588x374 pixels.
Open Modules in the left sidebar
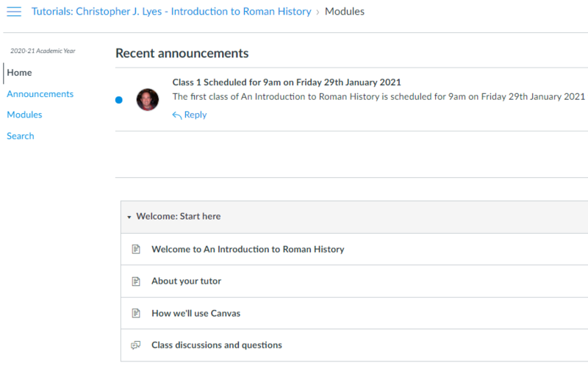pos(24,115)
